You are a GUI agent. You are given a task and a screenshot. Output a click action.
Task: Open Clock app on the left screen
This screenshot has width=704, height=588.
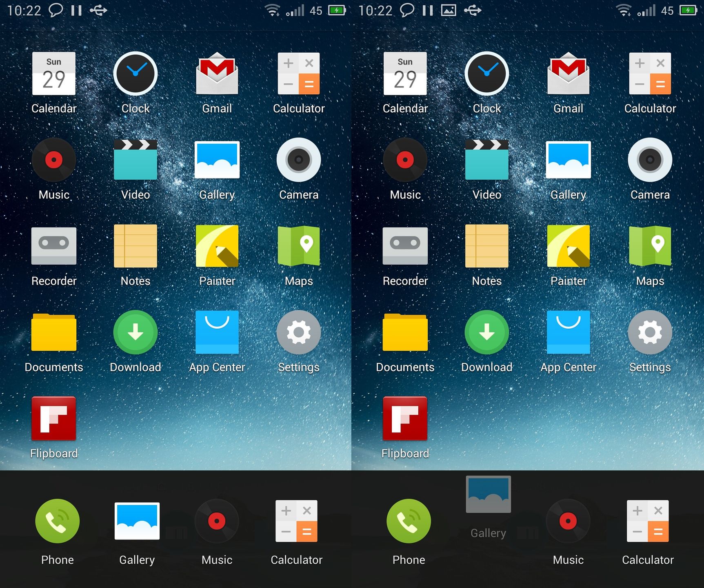(x=135, y=73)
